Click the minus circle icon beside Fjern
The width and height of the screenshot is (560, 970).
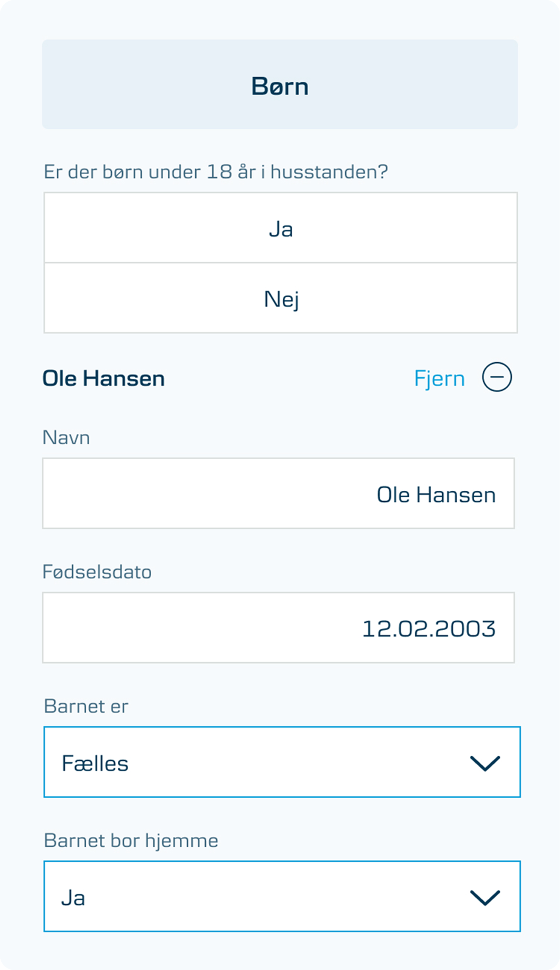(497, 377)
